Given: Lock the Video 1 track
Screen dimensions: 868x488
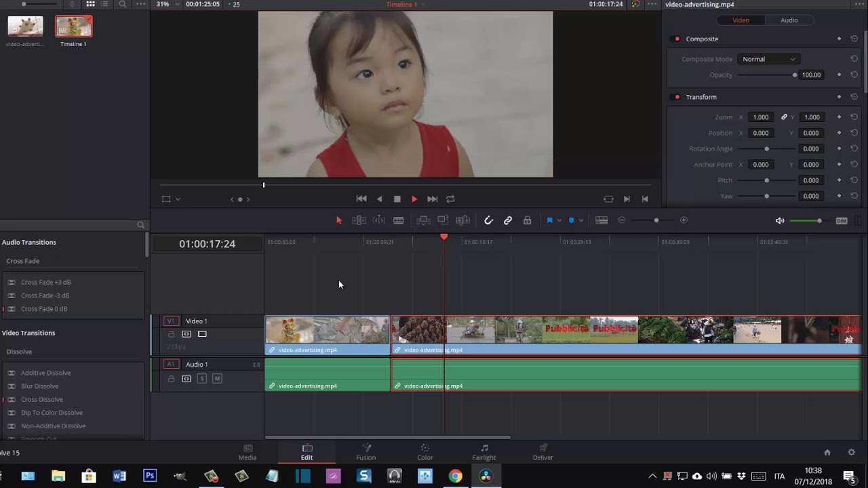Looking at the screenshot, I should [171, 334].
